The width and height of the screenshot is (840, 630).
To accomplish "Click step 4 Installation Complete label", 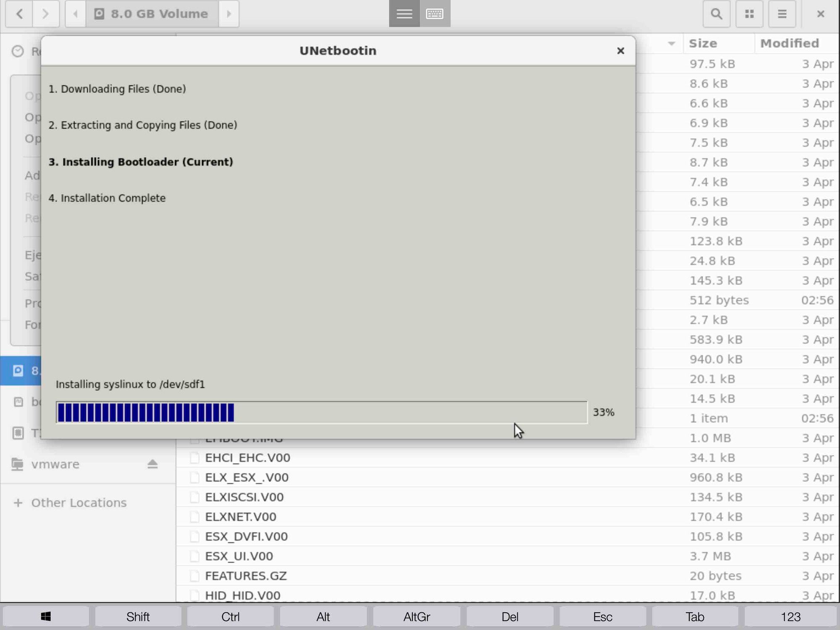I will click(107, 198).
